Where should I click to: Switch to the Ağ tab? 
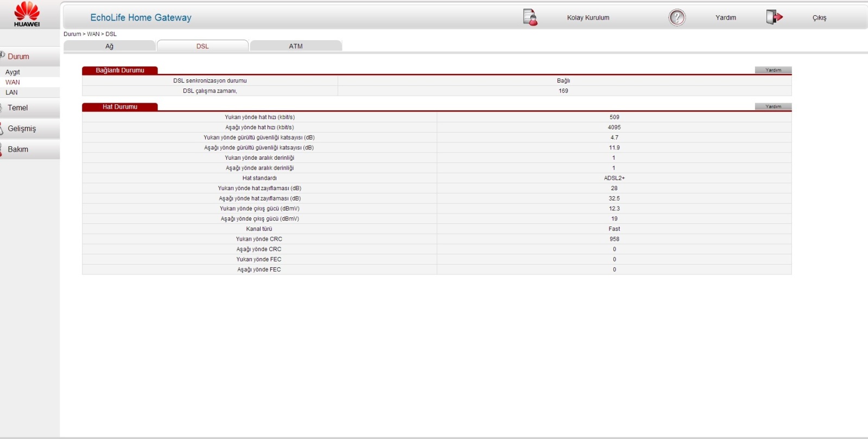(109, 46)
